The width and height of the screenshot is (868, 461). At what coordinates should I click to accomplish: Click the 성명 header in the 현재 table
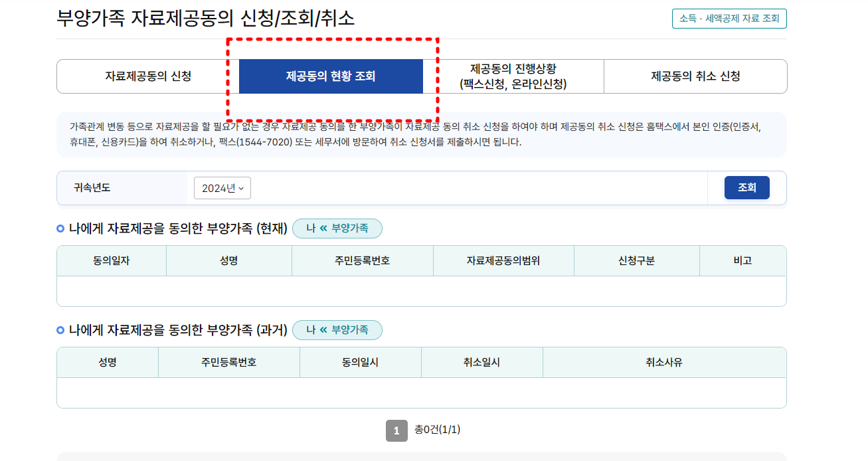pos(229,261)
